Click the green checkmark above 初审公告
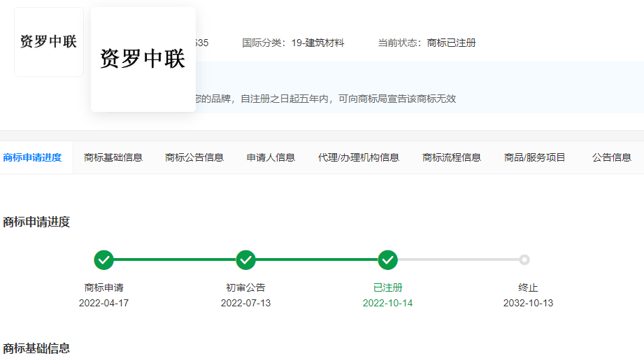 pos(245,260)
